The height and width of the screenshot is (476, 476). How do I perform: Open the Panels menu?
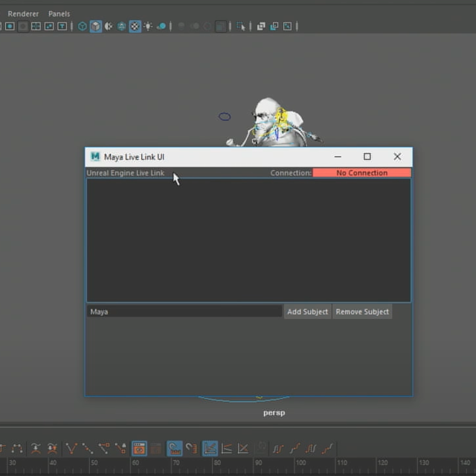click(x=59, y=13)
